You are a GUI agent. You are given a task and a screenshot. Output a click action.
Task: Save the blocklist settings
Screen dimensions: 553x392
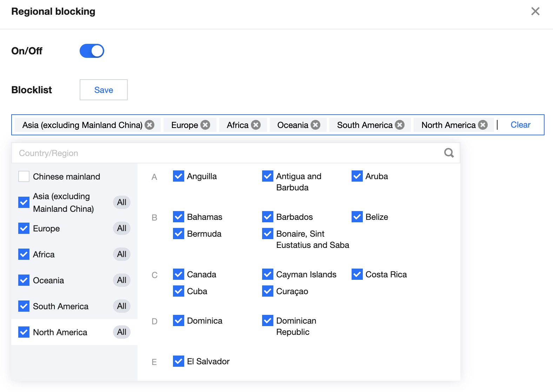pyautogui.click(x=104, y=90)
